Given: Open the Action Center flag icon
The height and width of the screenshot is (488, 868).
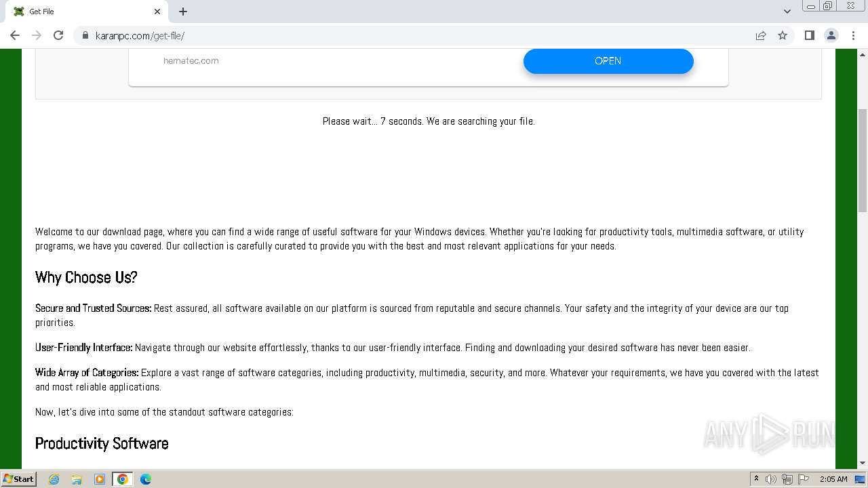Looking at the screenshot, I should coord(804,479).
